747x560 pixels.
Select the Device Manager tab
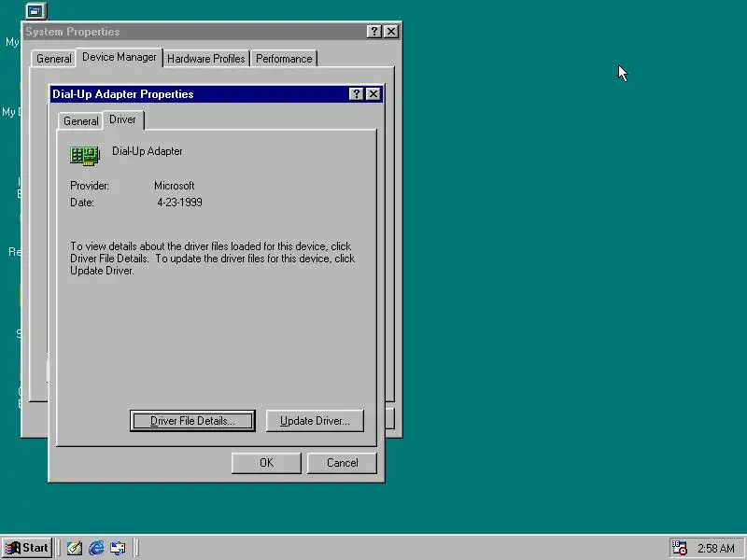click(120, 57)
